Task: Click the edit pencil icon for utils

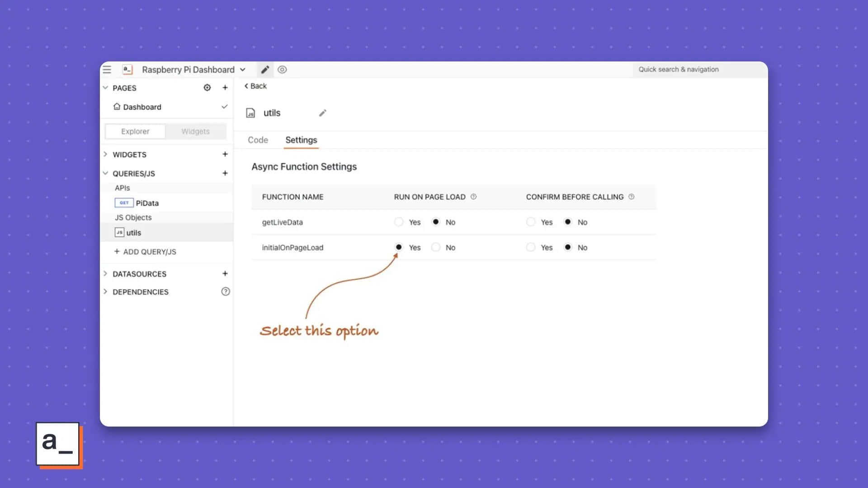Action: pyautogui.click(x=322, y=113)
